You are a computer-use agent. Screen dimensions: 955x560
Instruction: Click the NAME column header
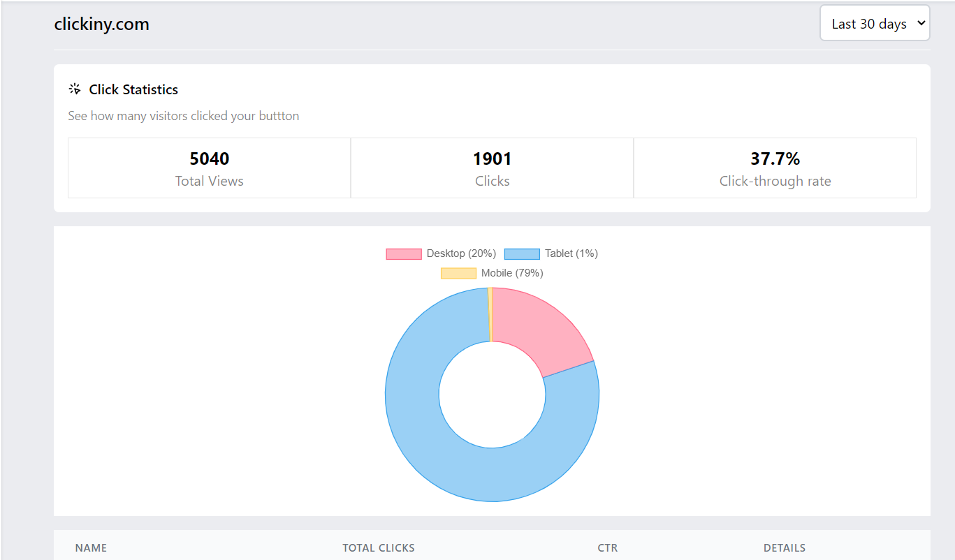[92, 548]
